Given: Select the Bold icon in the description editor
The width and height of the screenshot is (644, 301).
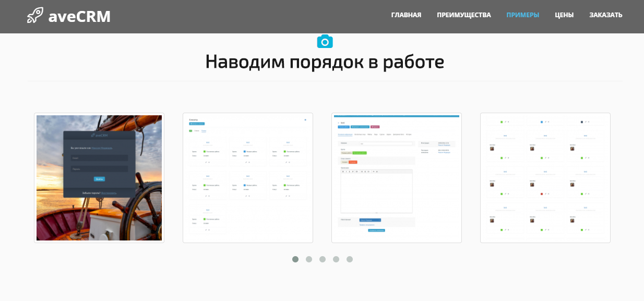Looking at the screenshot, I should [343, 171].
